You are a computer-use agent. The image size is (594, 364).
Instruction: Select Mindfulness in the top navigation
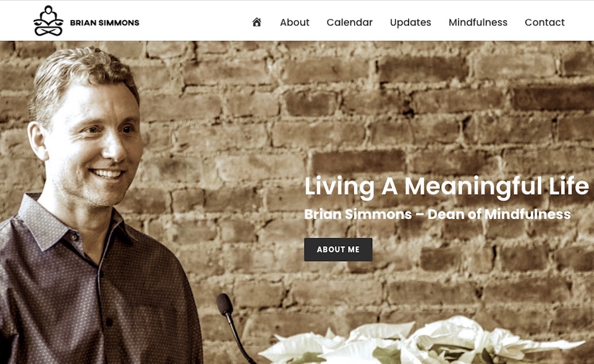[478, 22]
